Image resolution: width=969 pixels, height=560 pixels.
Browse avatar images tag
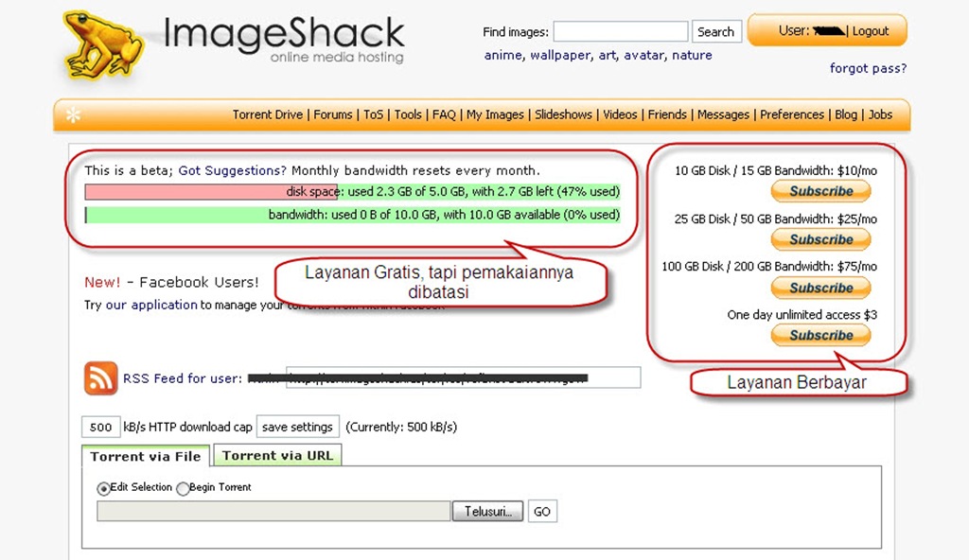pyautogui.click(x=643, y=55)
